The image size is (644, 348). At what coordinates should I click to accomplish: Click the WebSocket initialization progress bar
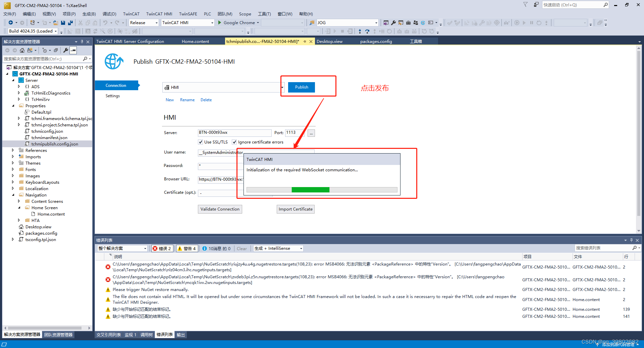321,189
